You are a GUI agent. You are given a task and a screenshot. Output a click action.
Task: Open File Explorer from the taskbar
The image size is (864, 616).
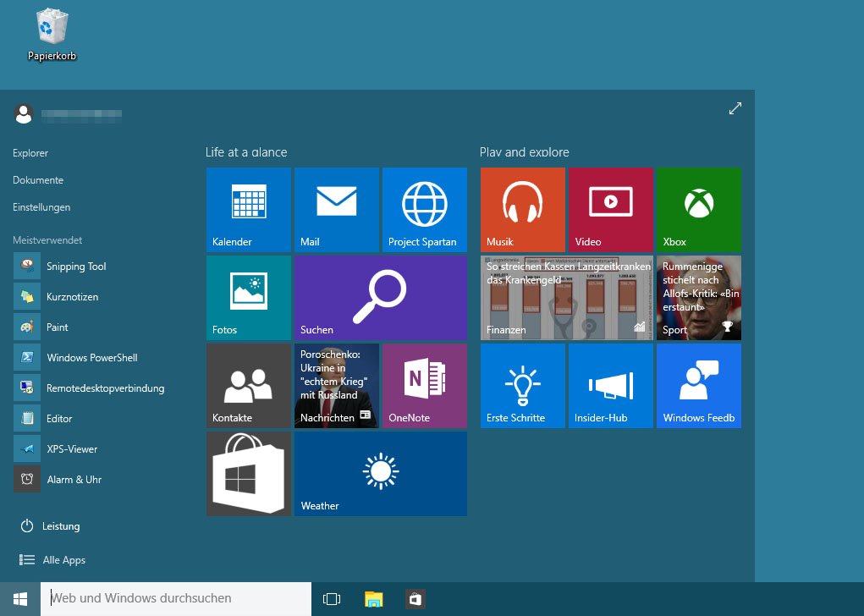(373, 599)
